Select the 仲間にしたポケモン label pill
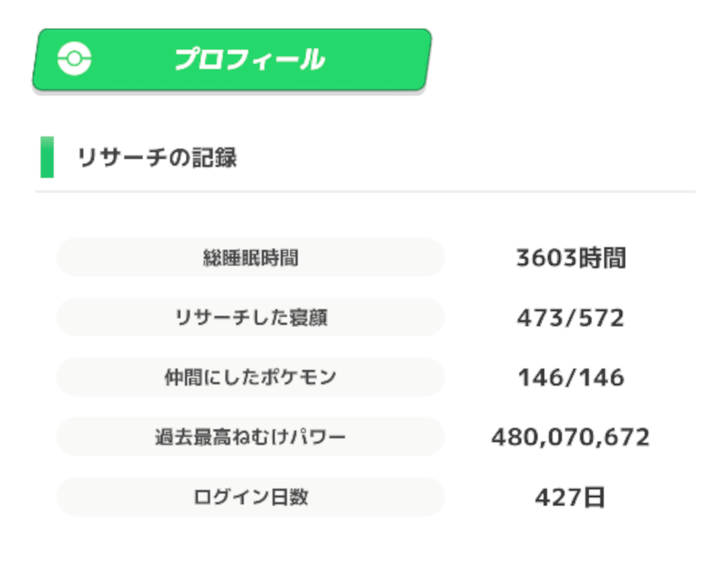This screenshot has width=728, height=568. click(251, 377)
